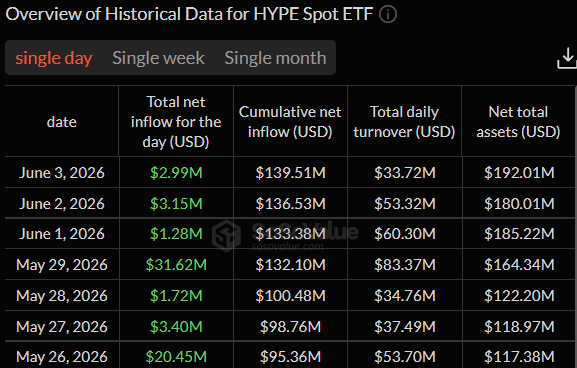Click the $133.38M cumulative inflow cell
Viewport: 577px width, 368px height.
(x=290, y=234)
